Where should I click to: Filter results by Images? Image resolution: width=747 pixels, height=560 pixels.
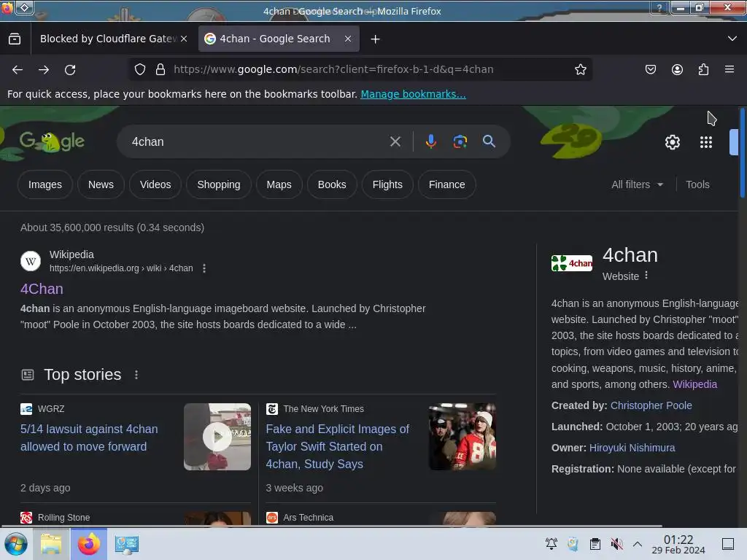(x=44, y=184)
